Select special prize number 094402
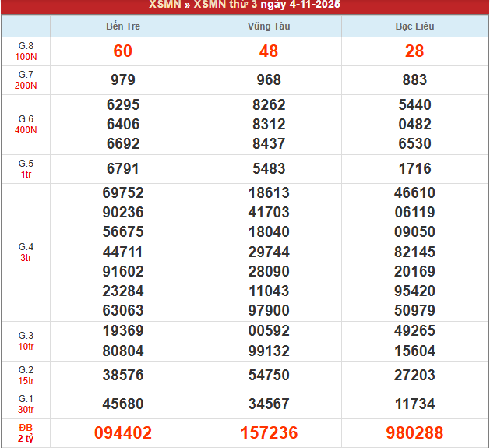The image size is (490, 448). pos(123,433)
